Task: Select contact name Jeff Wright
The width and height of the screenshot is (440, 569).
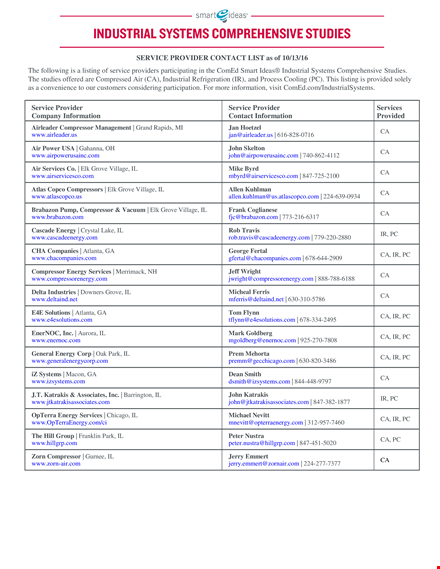Action: coord(244,271)
